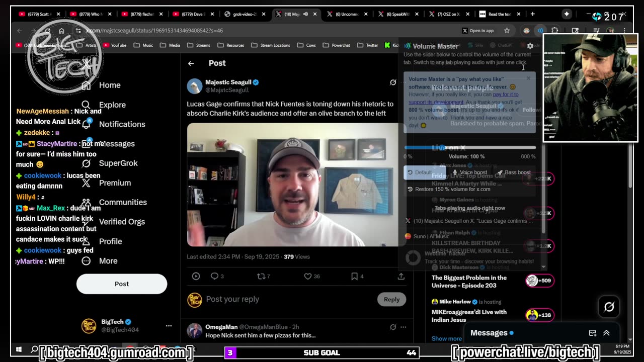Open more options on OmegaMan reply

[404, 327]
